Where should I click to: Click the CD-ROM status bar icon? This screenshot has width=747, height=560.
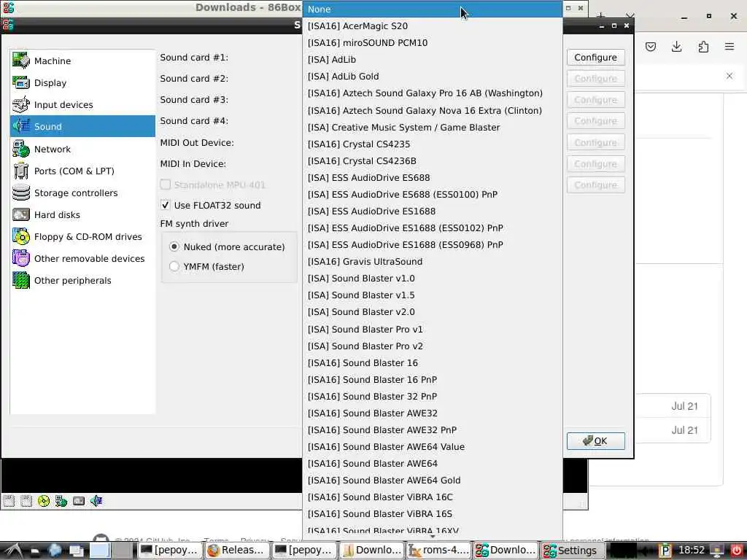pos(44,501)
